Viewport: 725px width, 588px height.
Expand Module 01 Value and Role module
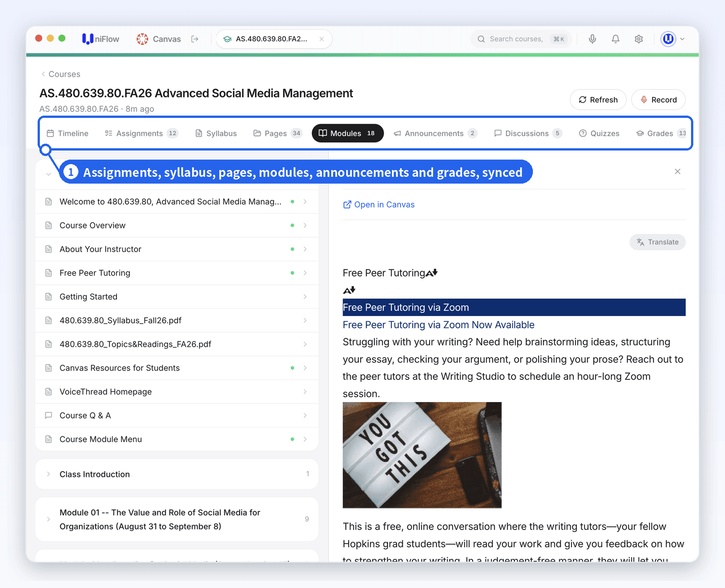177,519
